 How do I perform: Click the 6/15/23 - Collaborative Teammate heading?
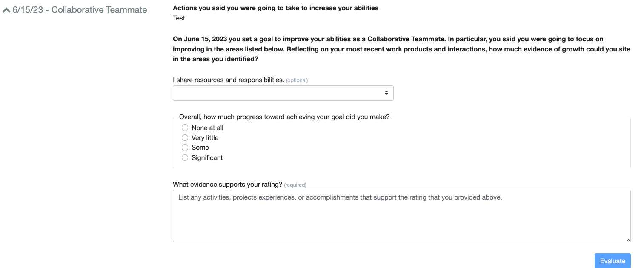point(80,10)
